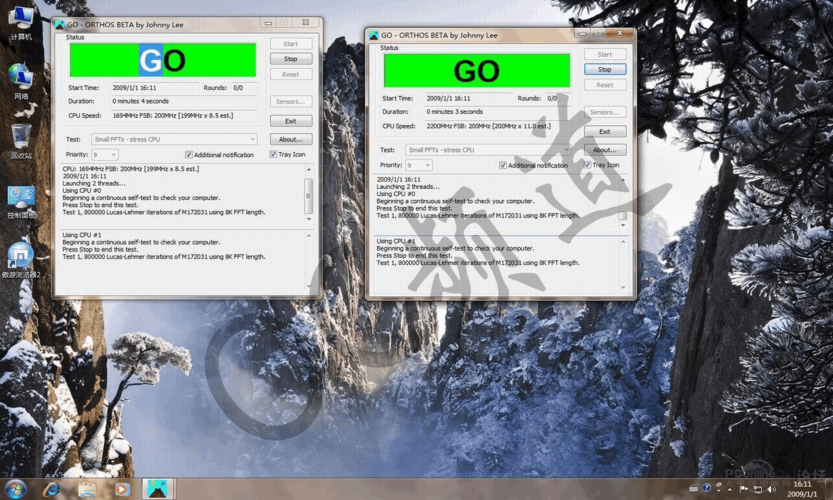Click the left ORTHOS window title icon

(59, 24)
